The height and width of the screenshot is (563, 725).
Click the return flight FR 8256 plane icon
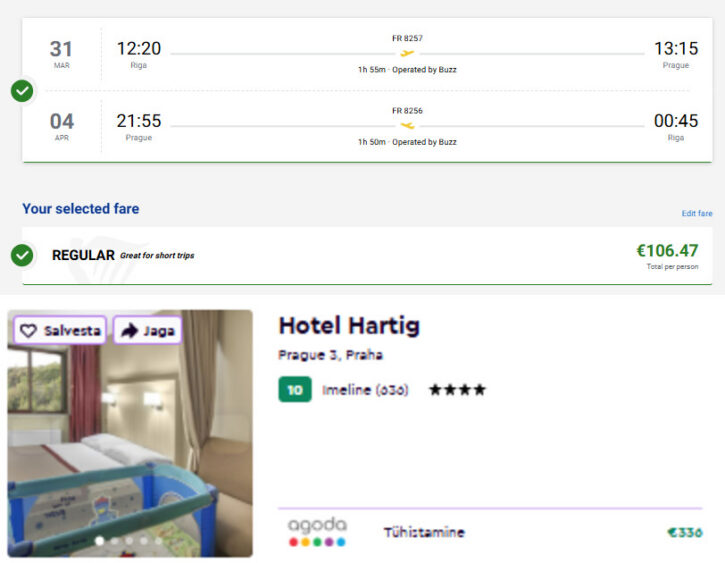pyautogui.click(x=407, y=125)
